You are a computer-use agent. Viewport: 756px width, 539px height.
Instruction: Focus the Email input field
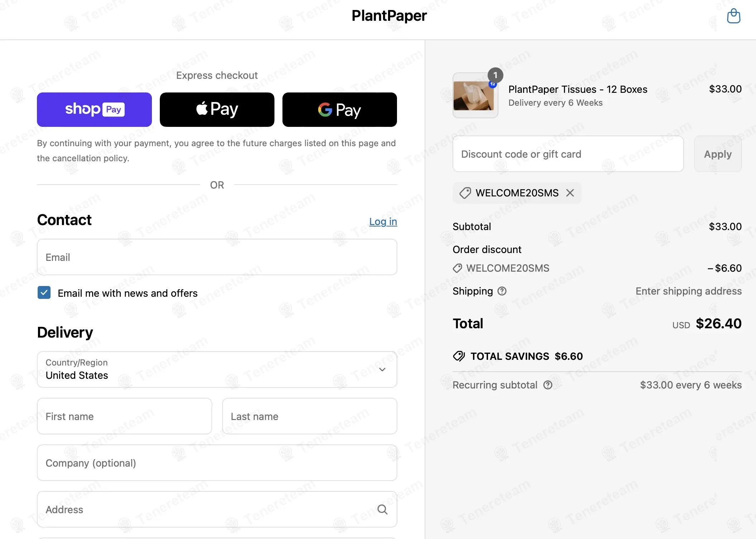217,257
